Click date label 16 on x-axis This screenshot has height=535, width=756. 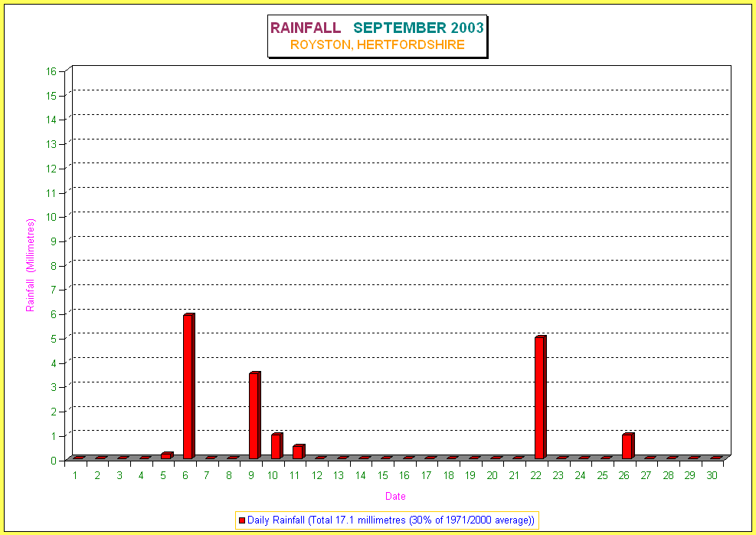click(404, 476)
